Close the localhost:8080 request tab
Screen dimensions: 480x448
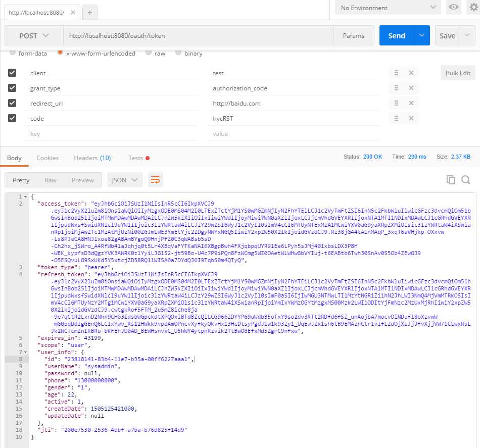tap(73, 12)
